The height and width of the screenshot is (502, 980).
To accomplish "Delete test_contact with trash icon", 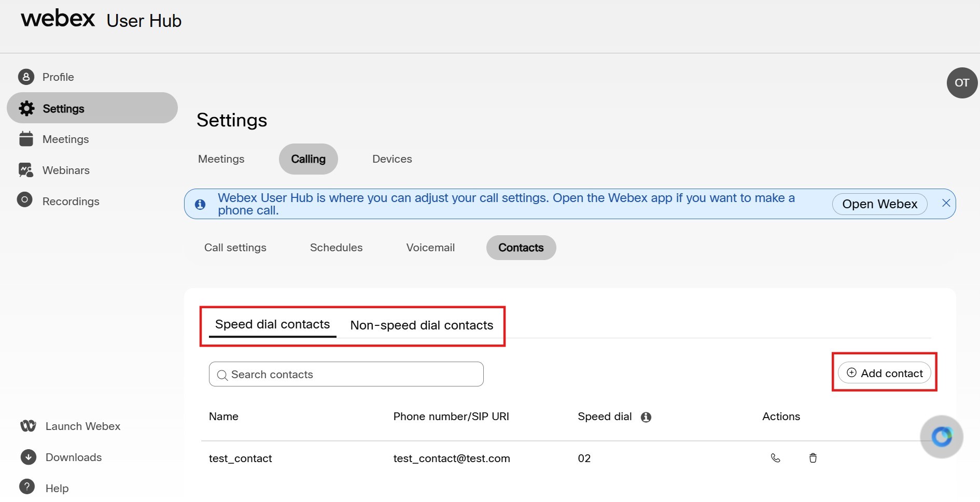I will coord(813,458).
